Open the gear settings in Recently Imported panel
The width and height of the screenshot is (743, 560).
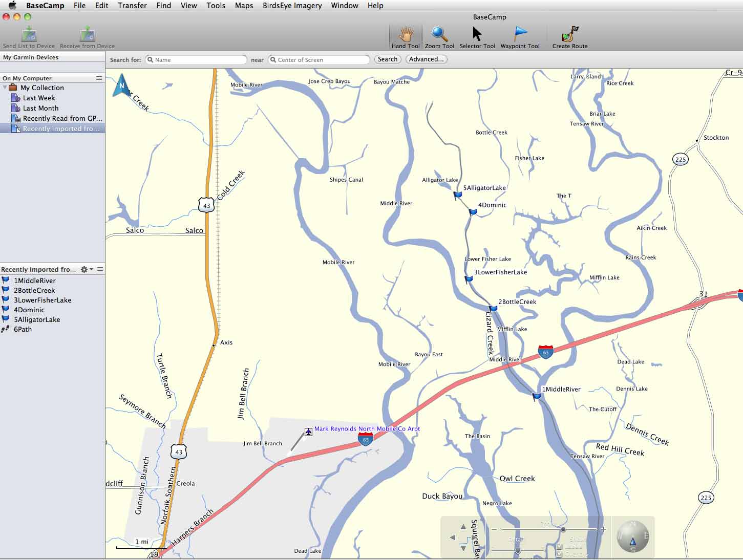pos(83,269)
